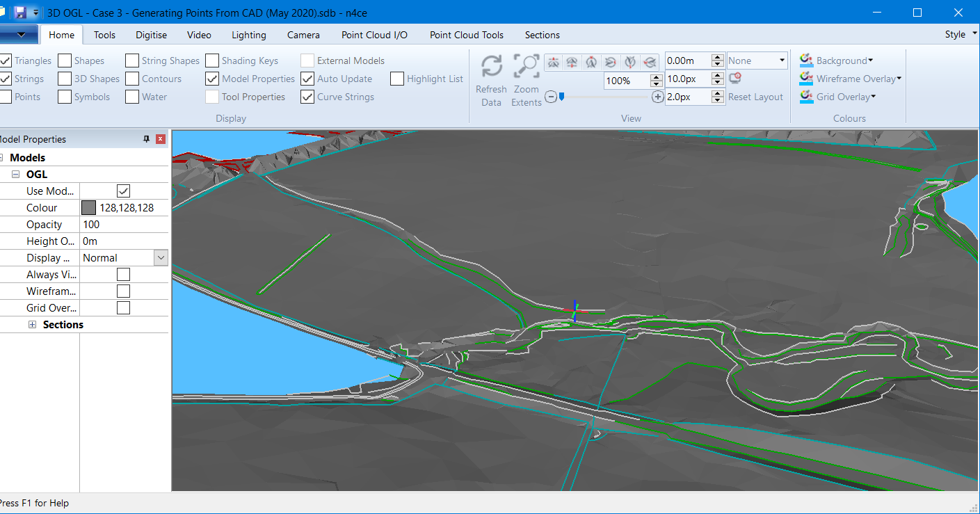This screenshot has height=514, width=980.
Task: Open the Lighting ribbon tab
Action: pos(248,35)
